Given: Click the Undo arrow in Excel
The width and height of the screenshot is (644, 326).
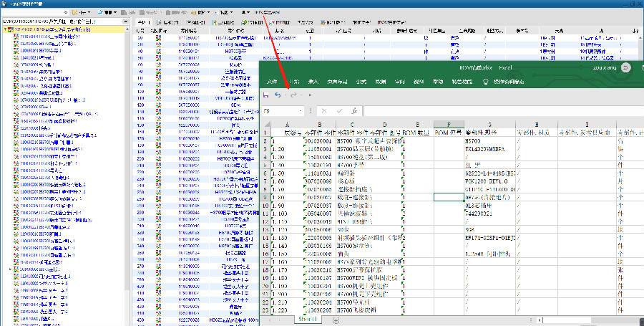Looking at the screenshot, I should 278,95.
